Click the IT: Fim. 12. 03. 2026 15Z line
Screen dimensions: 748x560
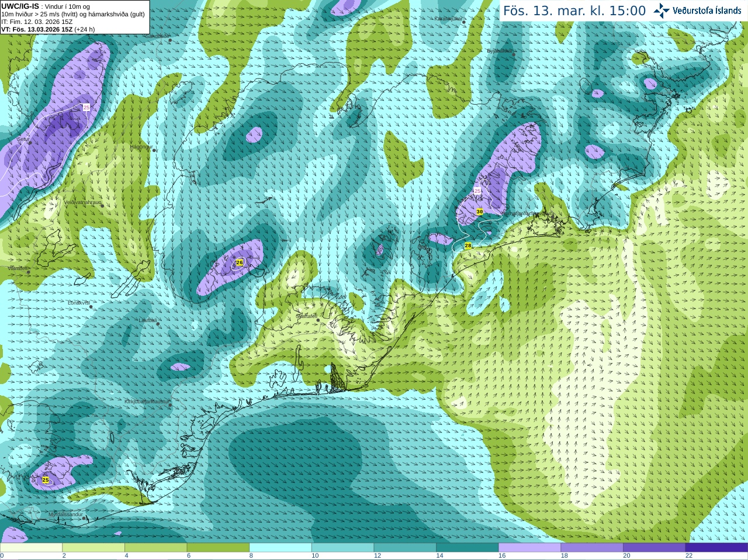(x=37, y=22)
